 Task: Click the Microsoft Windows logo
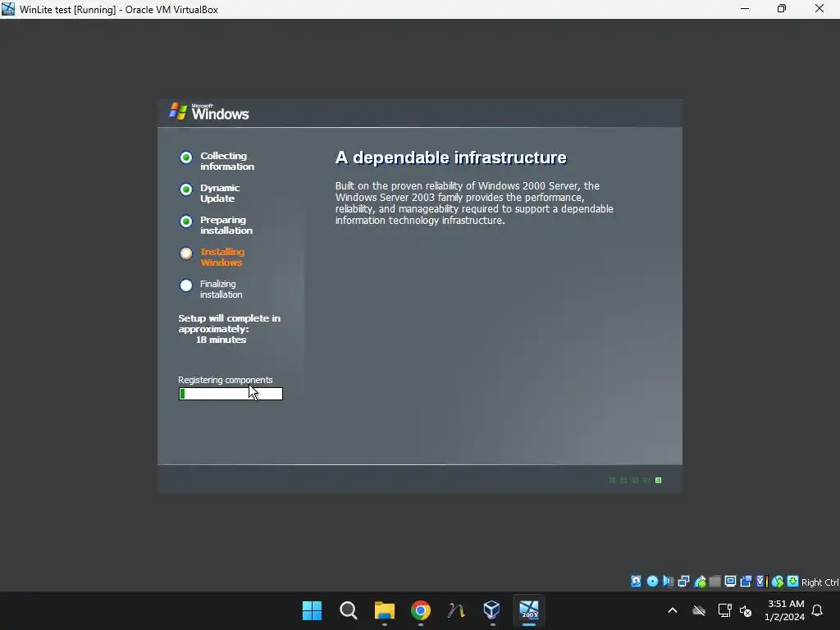pos(209,112)
